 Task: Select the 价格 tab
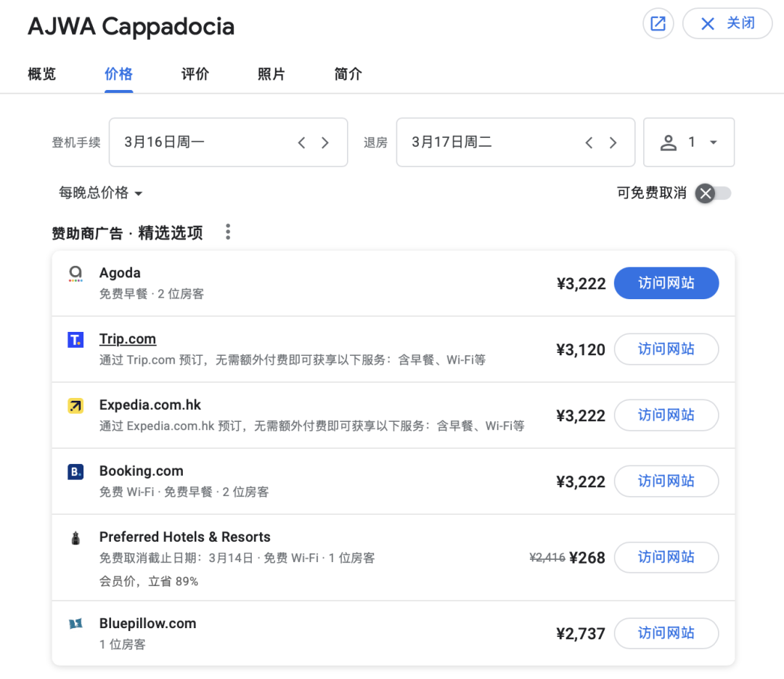118,74
